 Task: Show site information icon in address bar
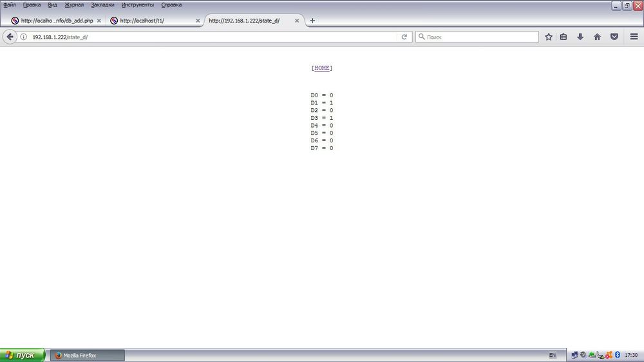[x=24, y=37]
